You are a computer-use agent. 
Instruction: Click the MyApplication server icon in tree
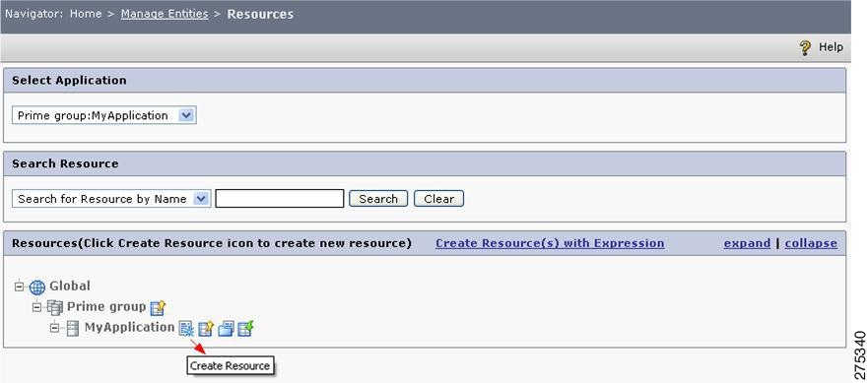click(x=73, y=329)
